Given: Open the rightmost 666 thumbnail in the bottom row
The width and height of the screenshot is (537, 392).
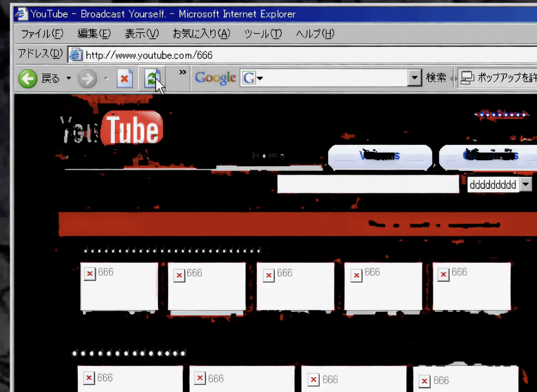Looking at the screenshot, I should pos(466,379).
